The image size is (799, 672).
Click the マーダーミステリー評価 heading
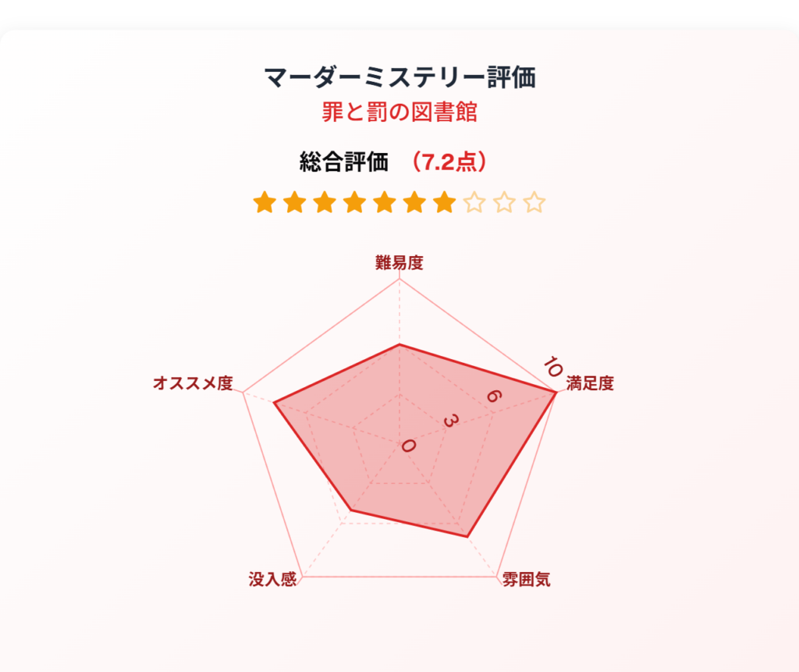tap(399, 77)
